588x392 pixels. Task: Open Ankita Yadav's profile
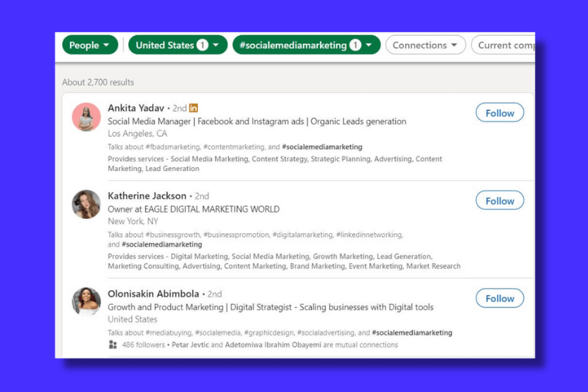click(135, 108)
